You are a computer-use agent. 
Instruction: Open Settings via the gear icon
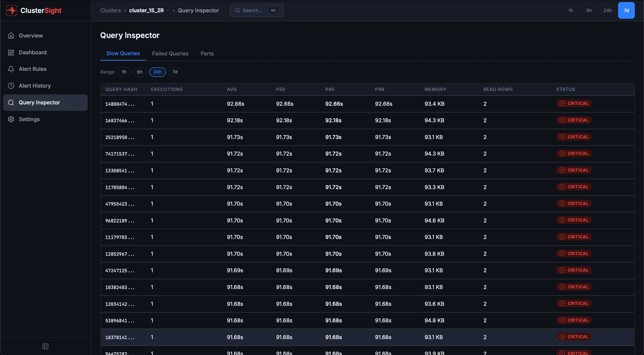11,119
